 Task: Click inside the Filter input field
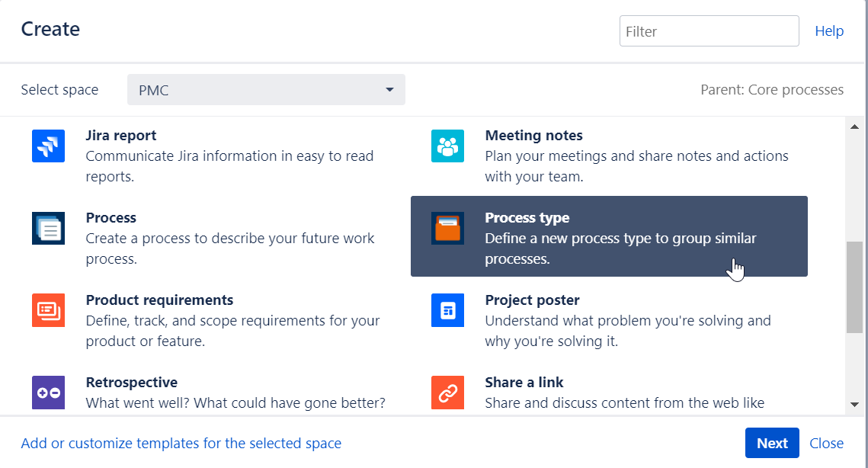pyautogui.click(x=709, y=30)
